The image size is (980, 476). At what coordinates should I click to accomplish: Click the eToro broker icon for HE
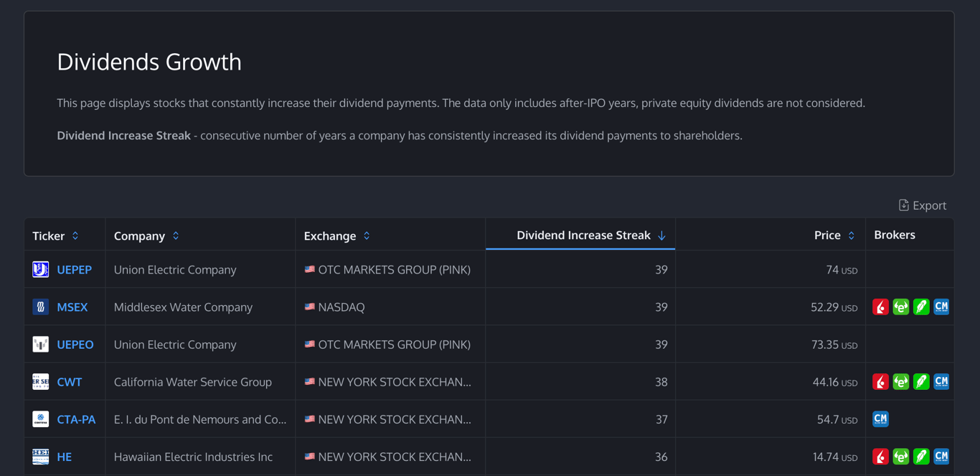[901, 457]
